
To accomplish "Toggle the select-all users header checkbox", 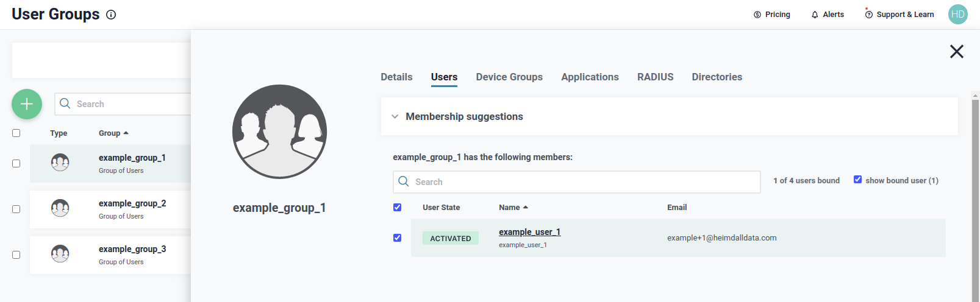I will pyautogui.click(x=397, y=207).
